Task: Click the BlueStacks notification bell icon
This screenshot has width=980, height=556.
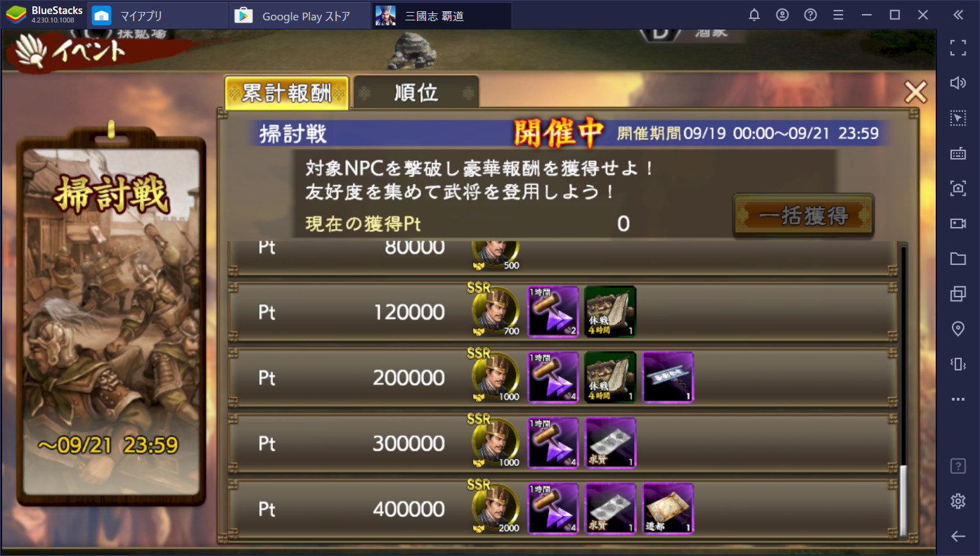Action: 754,15
